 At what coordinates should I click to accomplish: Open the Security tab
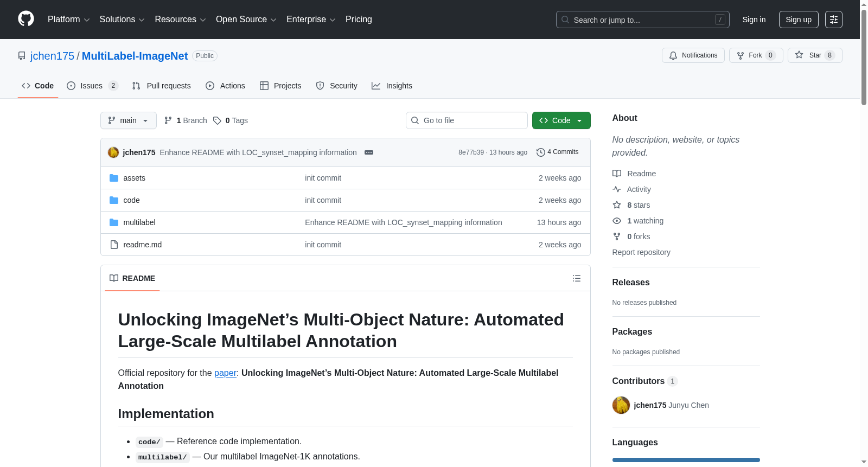point(337,86)
